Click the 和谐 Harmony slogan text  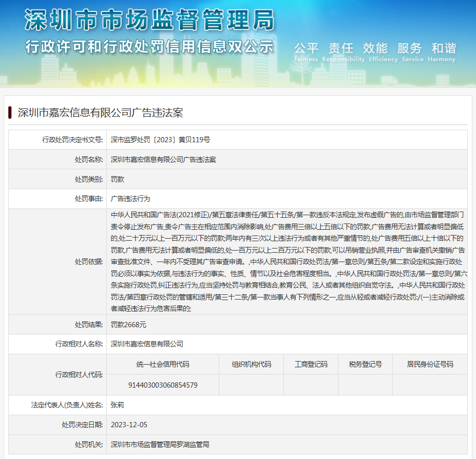pyautogui.click(x=443, y=52)
